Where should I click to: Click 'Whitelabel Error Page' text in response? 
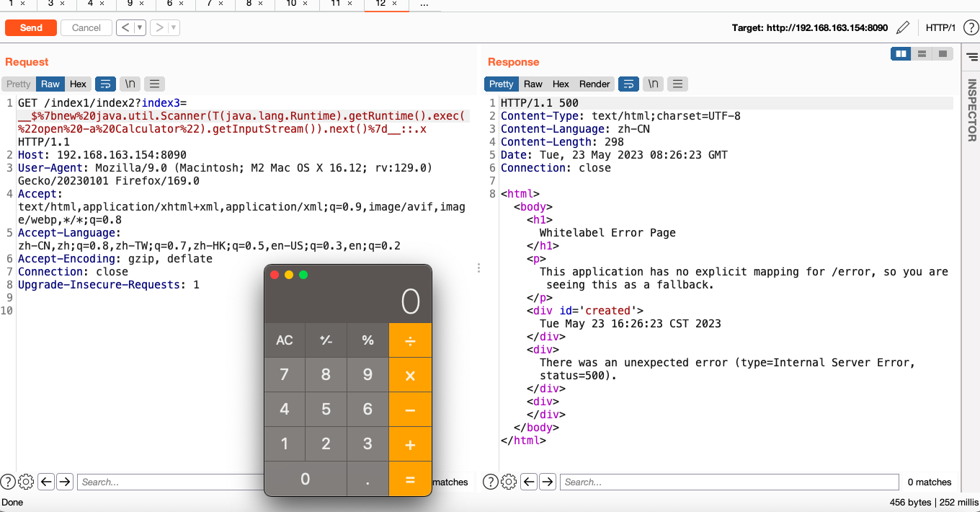tap(607, 233)
